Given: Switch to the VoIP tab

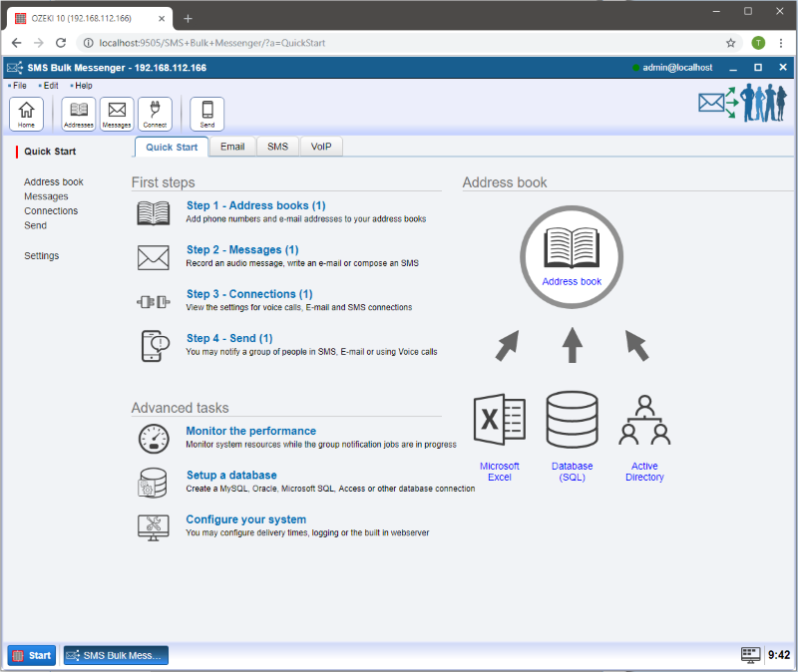Looking at the screenshot, I should 320,147.
